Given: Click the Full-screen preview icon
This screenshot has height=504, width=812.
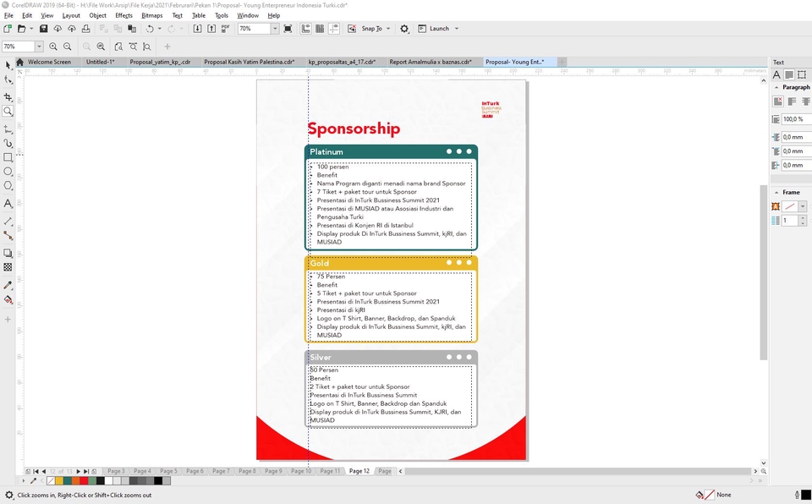Looking at the screenshot, I should click(288, 29).
